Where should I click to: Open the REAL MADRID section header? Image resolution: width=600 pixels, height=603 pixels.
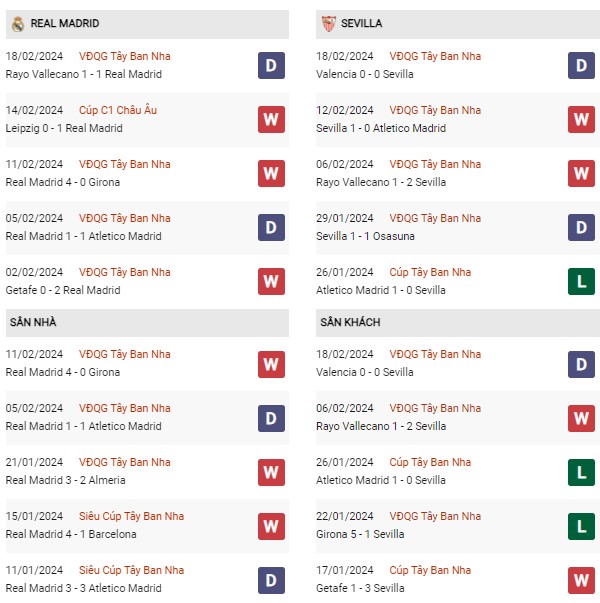(65, 23)
